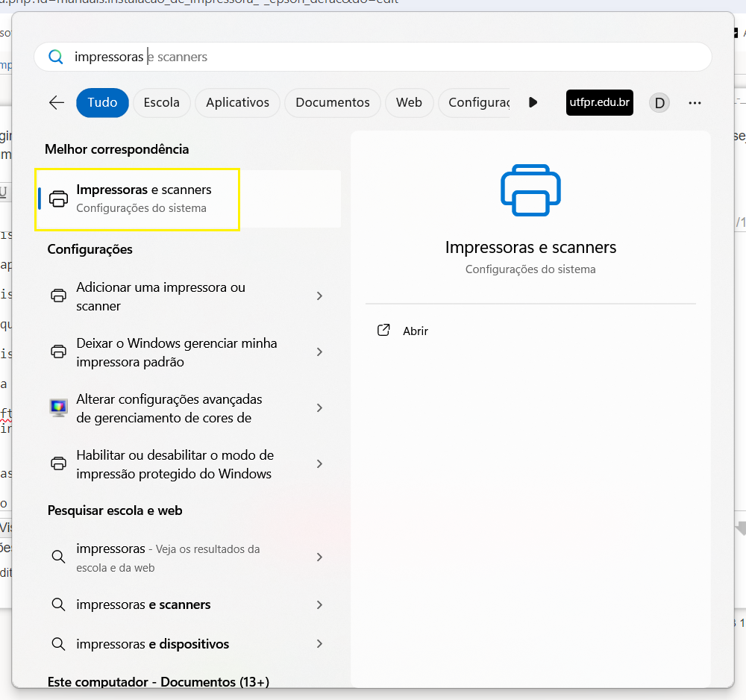Switch to the Aplicativos filter tab
Image resolution: width=746 pixels, height=700 pixels.
click(237, 103)
